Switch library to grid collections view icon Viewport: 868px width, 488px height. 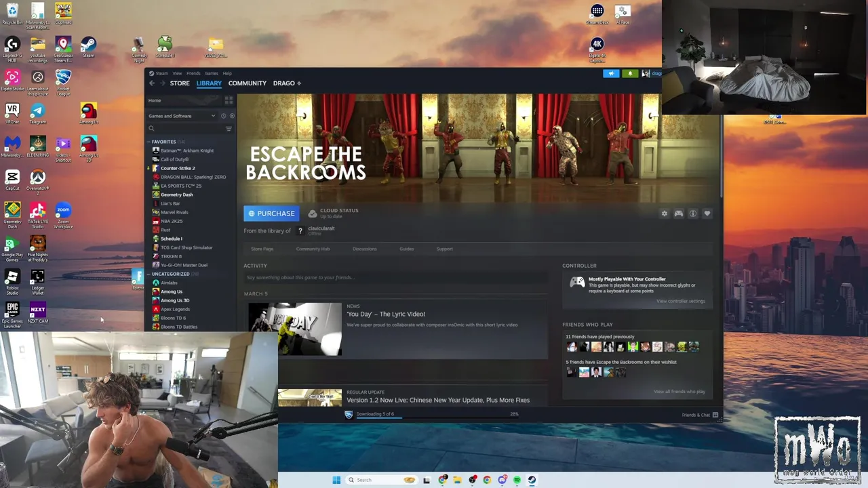coord(229,100)
